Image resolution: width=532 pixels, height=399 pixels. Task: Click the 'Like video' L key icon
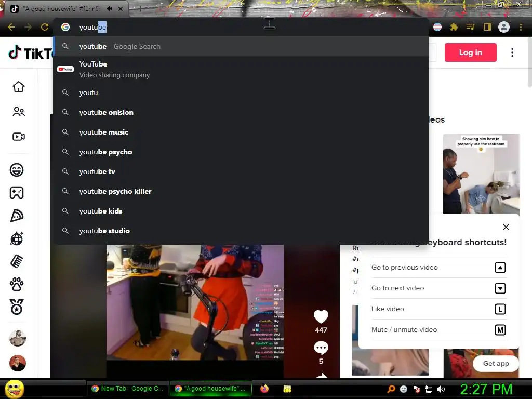500,309
